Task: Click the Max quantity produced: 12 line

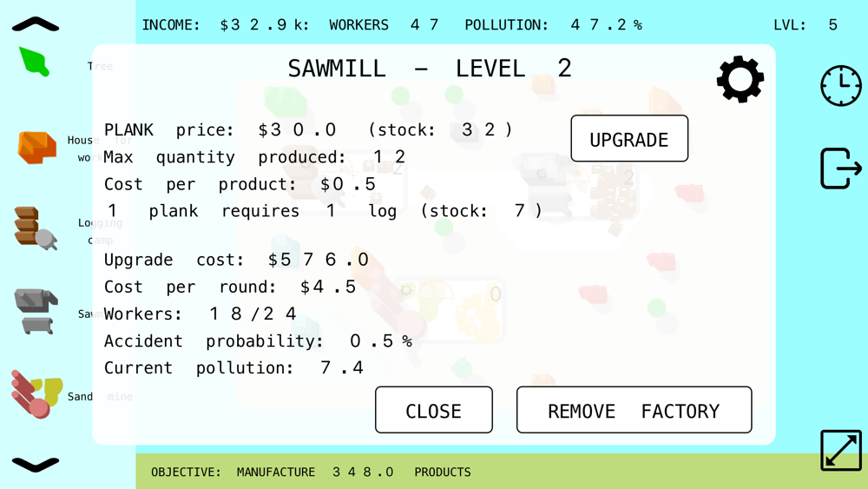Action: [254, 157]
